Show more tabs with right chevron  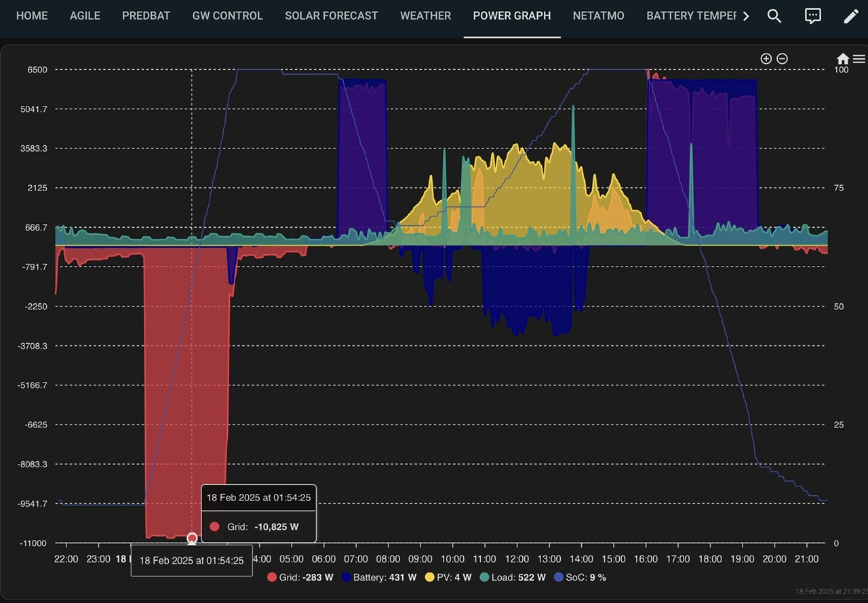(746, 16)
